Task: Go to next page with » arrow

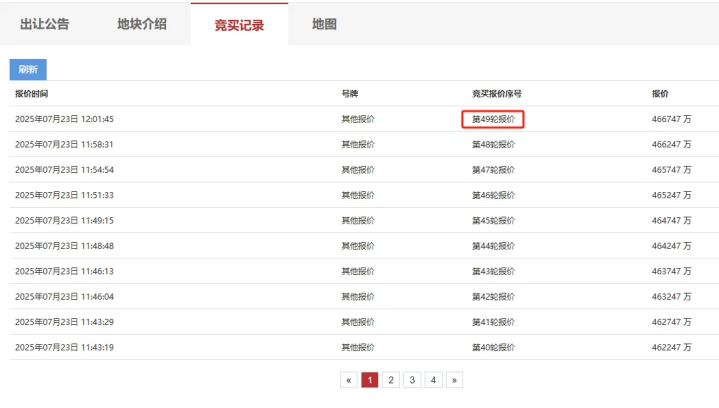Action: click(454, 380)
